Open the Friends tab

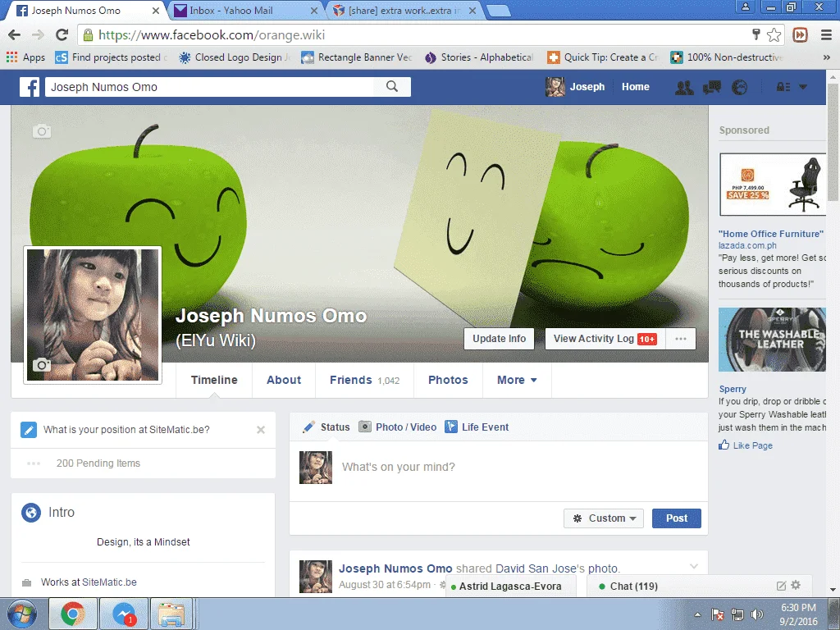click(364, 380)
